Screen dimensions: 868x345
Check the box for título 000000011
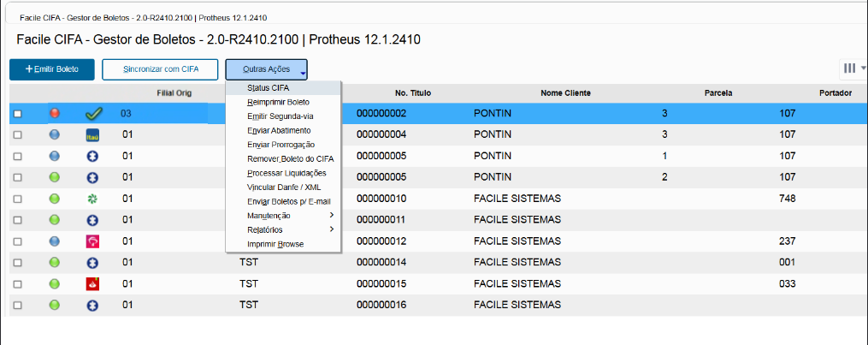click(18, 220)
